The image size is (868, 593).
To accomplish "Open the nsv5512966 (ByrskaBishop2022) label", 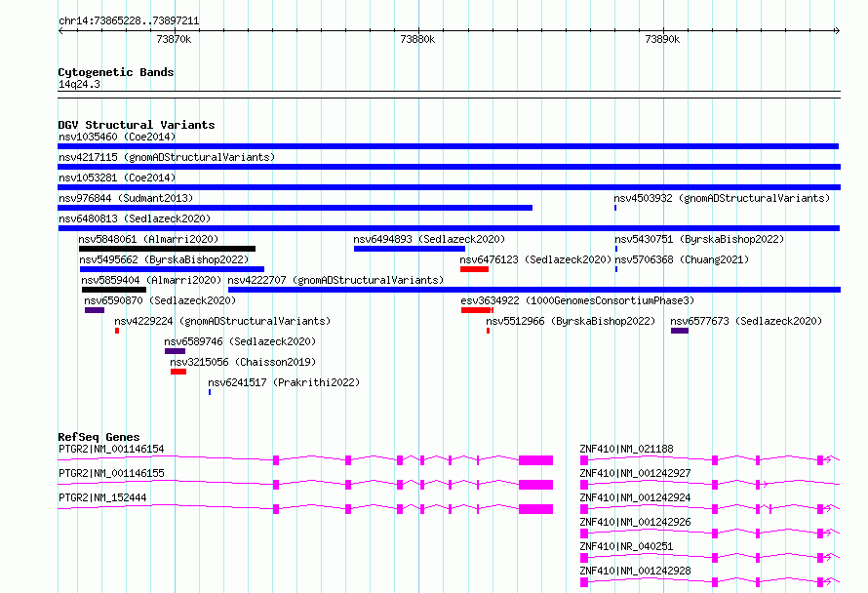I will coord(571,321).
